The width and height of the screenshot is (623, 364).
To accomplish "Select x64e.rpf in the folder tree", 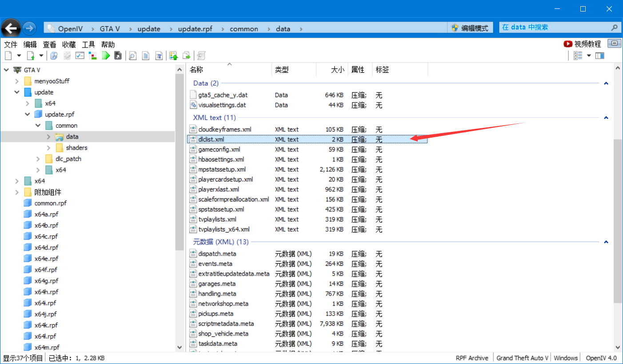I will click(46, 259).
